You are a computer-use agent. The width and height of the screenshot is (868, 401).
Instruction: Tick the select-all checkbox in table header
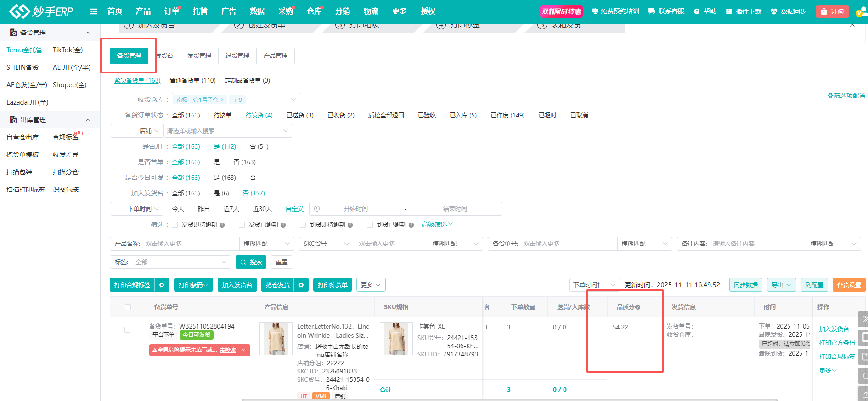click(128, 307)
